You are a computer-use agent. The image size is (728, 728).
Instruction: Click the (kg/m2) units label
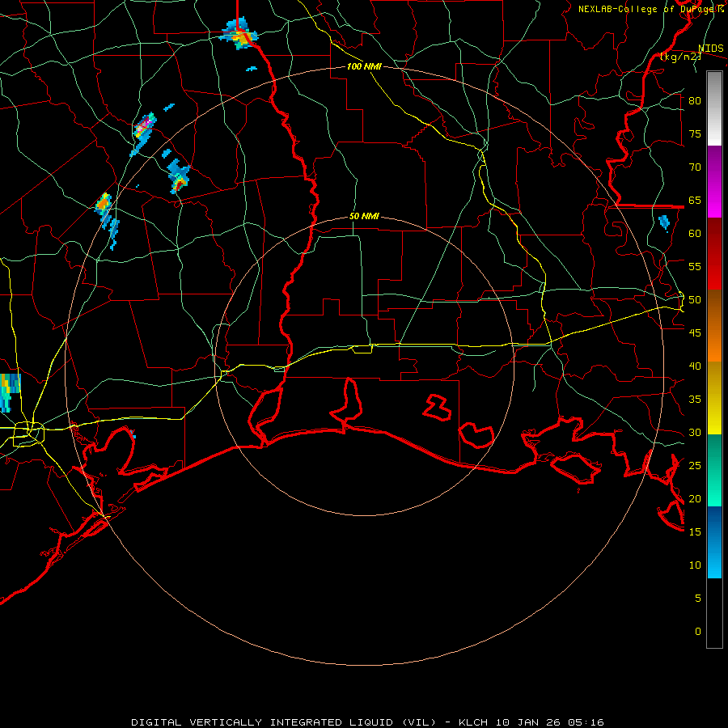(x=680, y=57)
